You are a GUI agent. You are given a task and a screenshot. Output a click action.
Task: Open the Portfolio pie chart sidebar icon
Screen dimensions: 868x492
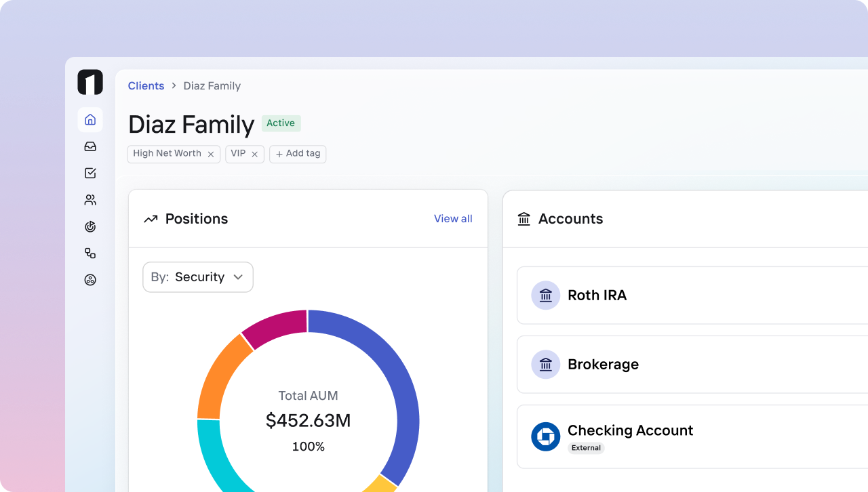click(x=90, y=226)
